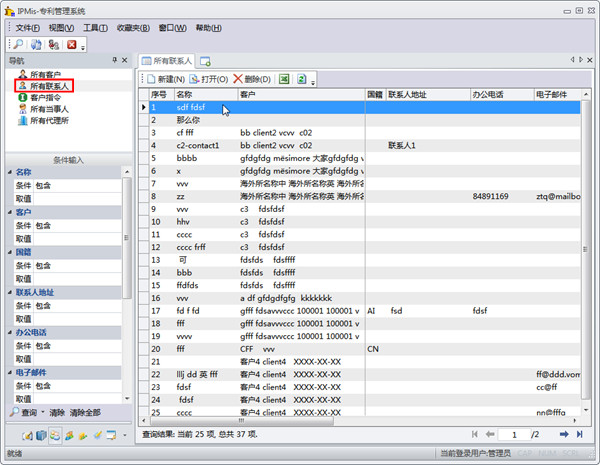This screenshot has width=600, height=465.
Task: Open the 视图(V) menu
Action: point(61,28)
